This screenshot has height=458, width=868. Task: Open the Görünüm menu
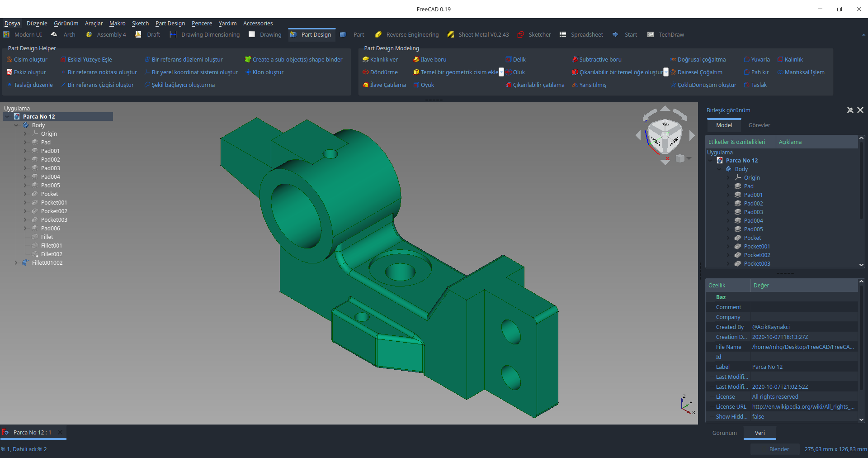(66, 24)
